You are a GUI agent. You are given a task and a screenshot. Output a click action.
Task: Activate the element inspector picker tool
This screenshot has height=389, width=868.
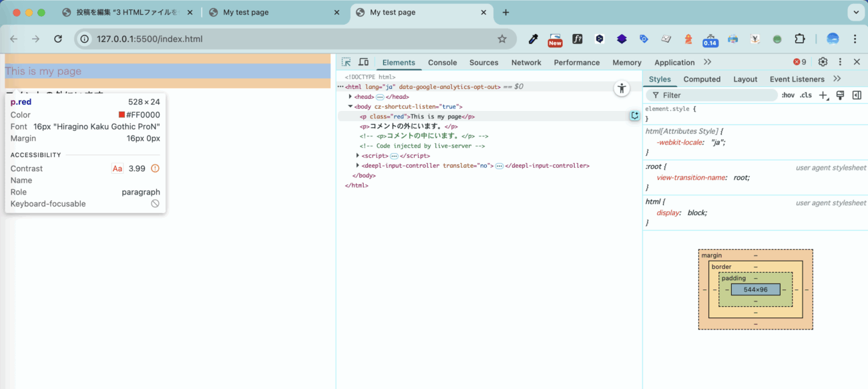pos(346,62)
